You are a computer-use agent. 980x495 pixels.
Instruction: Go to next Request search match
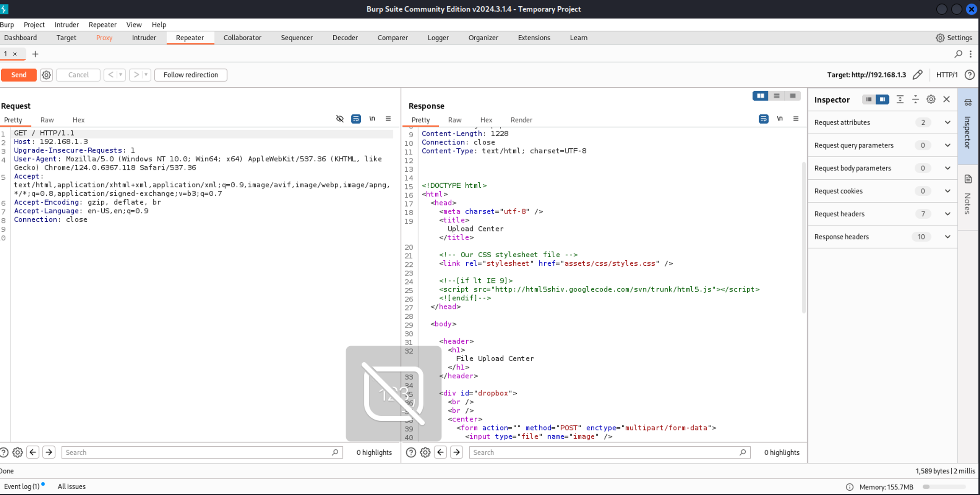pyautogui.click(x=49, y=452)
